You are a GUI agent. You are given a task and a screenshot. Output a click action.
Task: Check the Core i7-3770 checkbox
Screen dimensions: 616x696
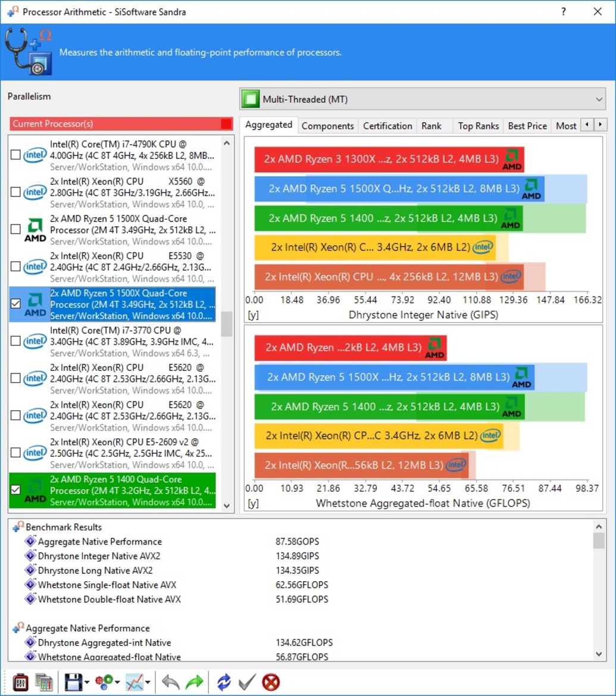[x=15, y=341]
